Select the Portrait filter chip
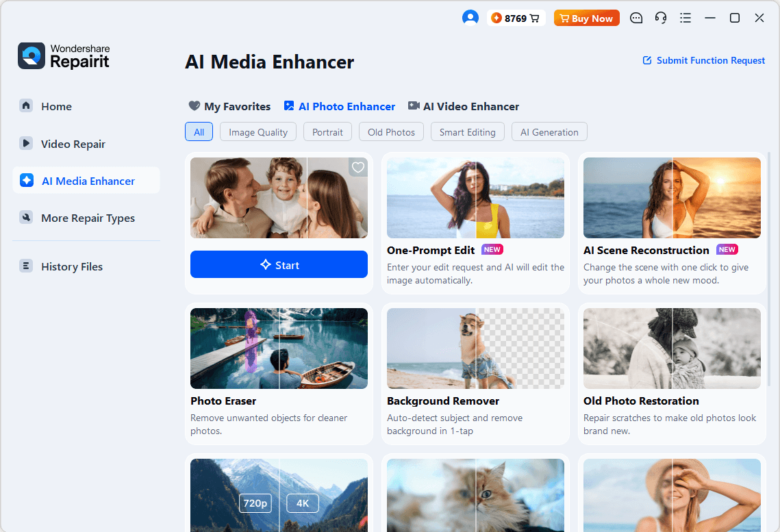This screenshot has width=780, height=532. coord(327,131)
